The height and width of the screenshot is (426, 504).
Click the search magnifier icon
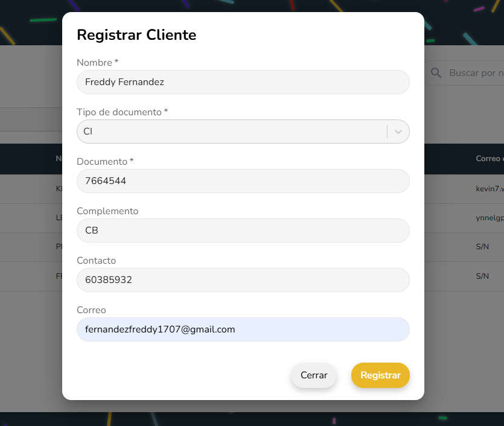(436, 73)
